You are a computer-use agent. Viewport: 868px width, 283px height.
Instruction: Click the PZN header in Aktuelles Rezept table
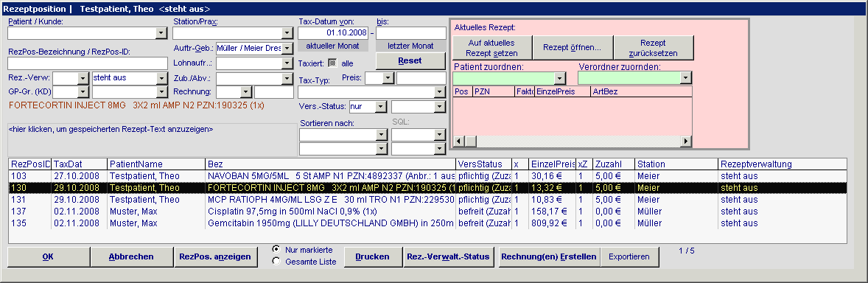493,91
